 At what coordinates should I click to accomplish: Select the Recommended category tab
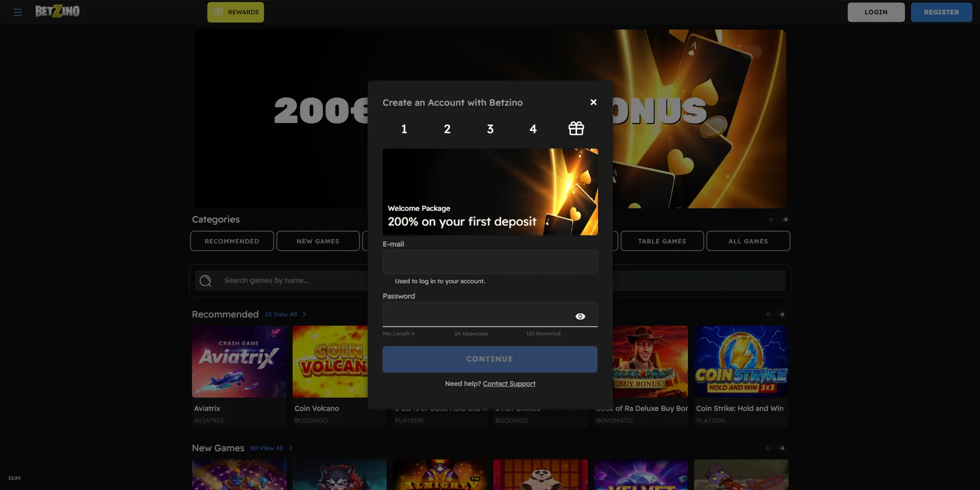(232, 241)
